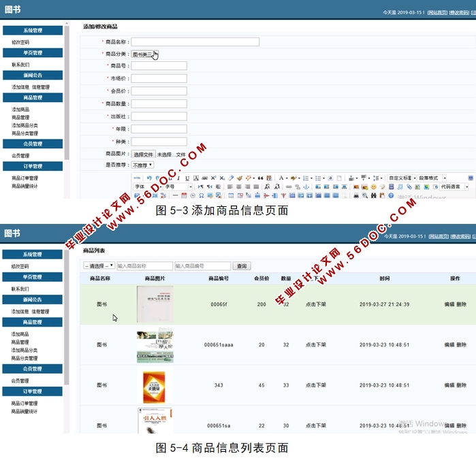Open editor help with the question mark icon

click(x=391, y=195)
